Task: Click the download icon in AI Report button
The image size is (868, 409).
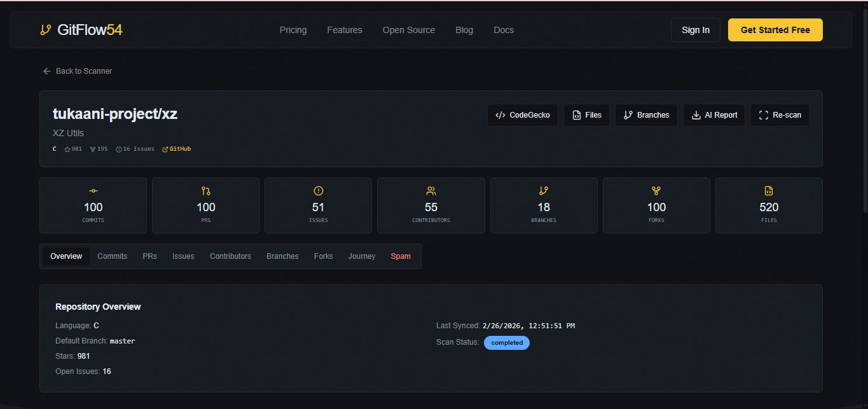Action: coord(698,115)
